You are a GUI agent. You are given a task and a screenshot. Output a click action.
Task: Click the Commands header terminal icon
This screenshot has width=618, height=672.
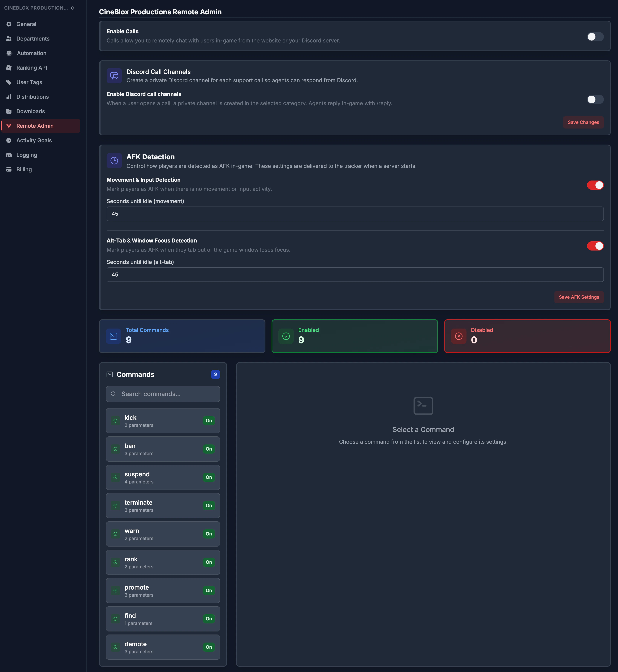click(110, 374)
